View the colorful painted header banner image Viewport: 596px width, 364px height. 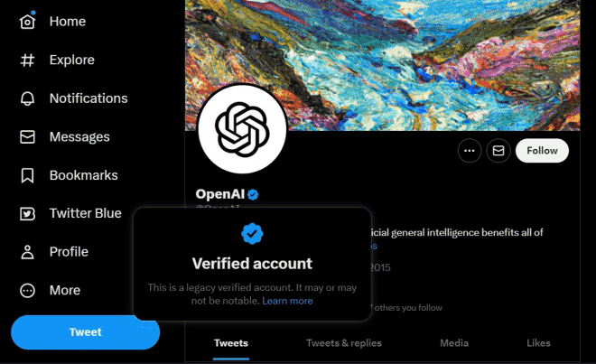point(382,65)
